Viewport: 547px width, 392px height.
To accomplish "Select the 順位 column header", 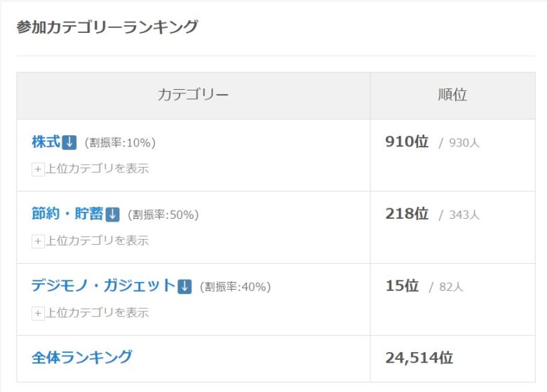I will coord(453,95).
